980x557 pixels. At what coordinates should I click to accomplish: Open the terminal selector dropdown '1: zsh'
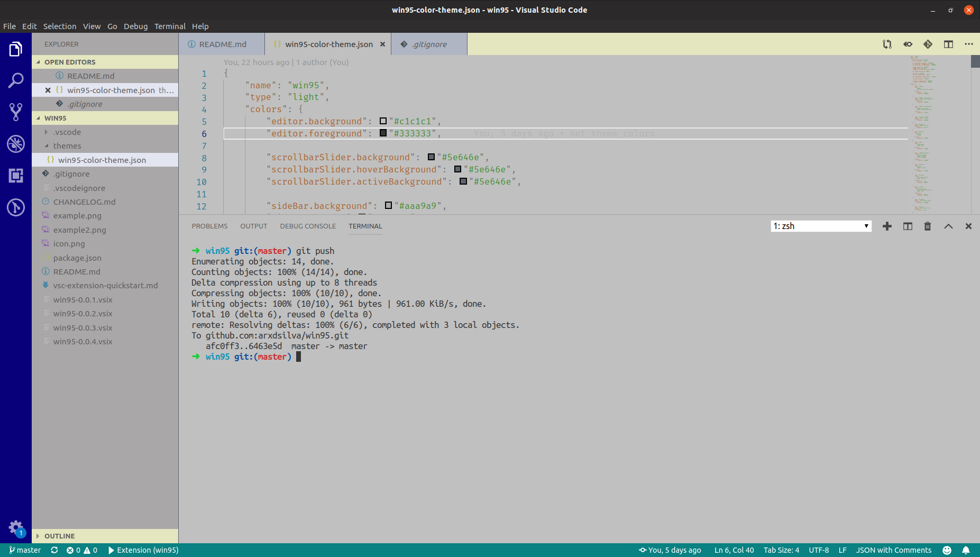point(821,226)
